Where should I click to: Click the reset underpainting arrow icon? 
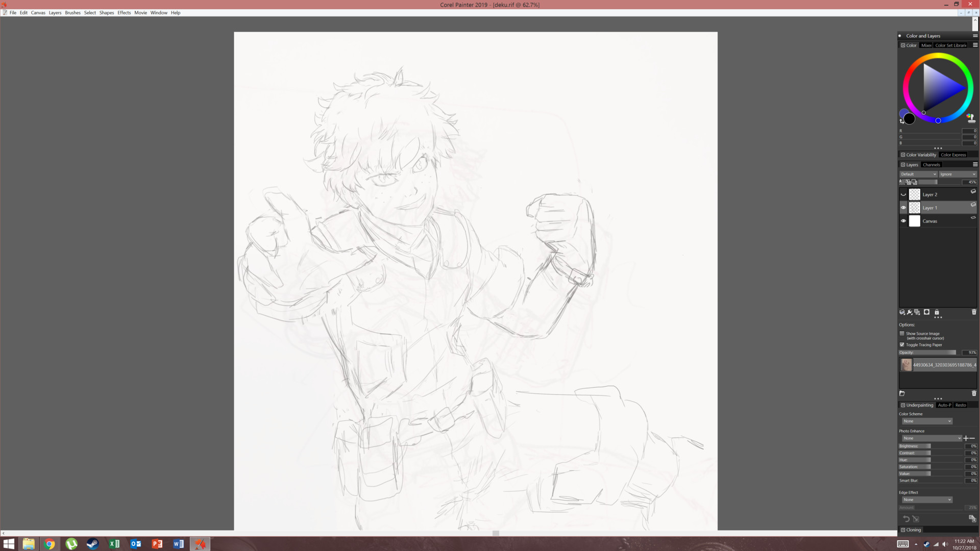[x=906, y=519]
